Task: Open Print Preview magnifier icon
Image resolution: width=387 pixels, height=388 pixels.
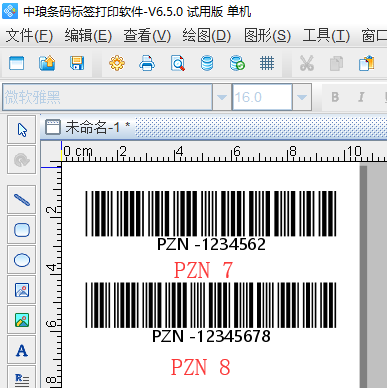Action: pyautogui.click(x=178, y=63)
